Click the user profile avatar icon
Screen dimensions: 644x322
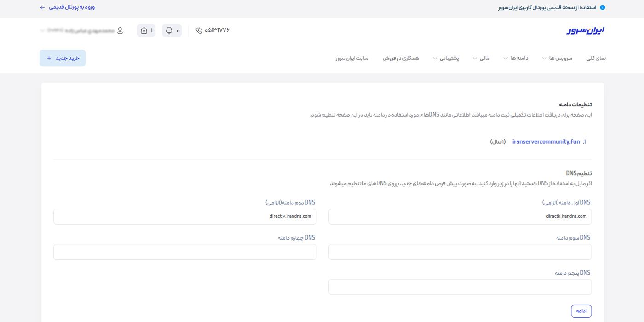[120, 30]
